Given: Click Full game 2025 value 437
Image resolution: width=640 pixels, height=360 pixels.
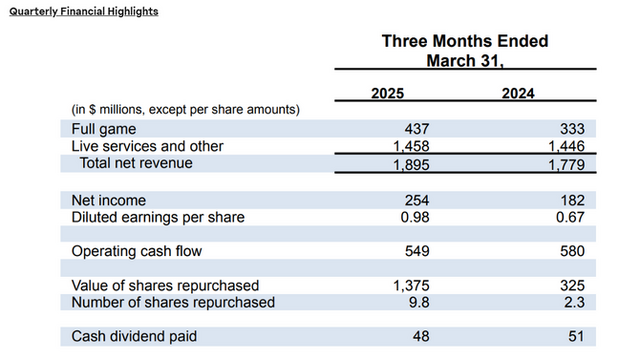Looking at the screenshot, I should [x=417, y=129].
